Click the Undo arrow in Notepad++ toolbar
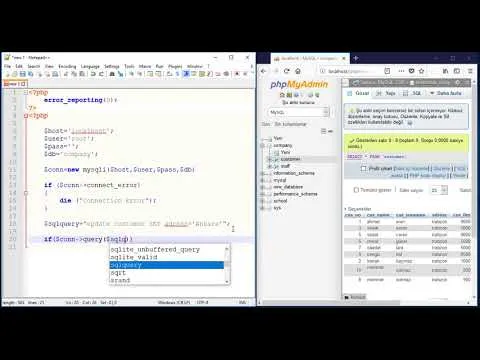The width and height of the screenshot is (480, 360). point(93,74)
